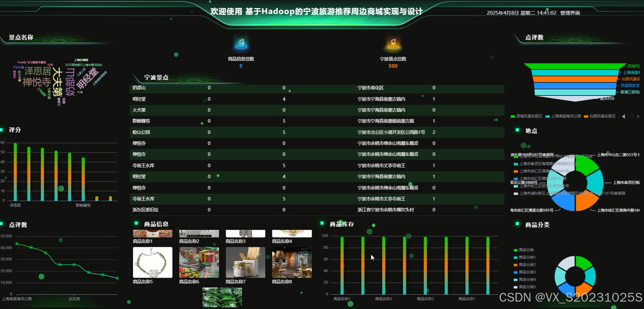
Task: Open green leafy product thumbnail below 商品名称6
Action: point(222,297)
